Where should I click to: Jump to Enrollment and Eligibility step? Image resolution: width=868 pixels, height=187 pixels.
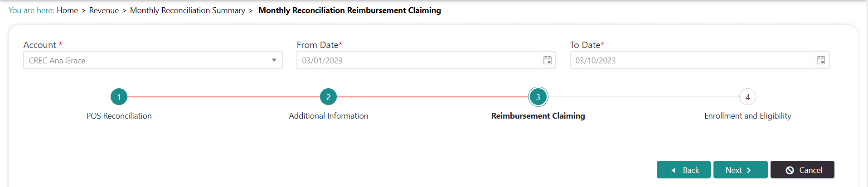point(747,116)
